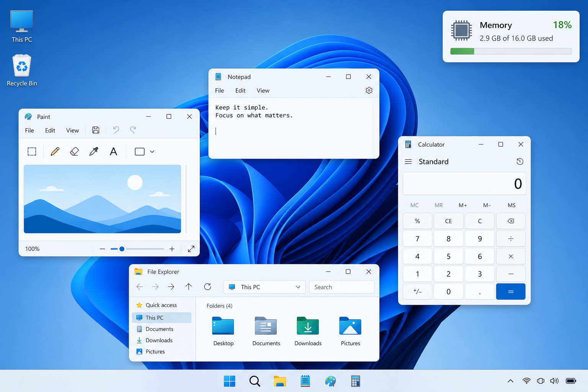Screen dimensions: 588x392
Task: Click the mountain landscape canvas in Paint
Action: point(102,199)
